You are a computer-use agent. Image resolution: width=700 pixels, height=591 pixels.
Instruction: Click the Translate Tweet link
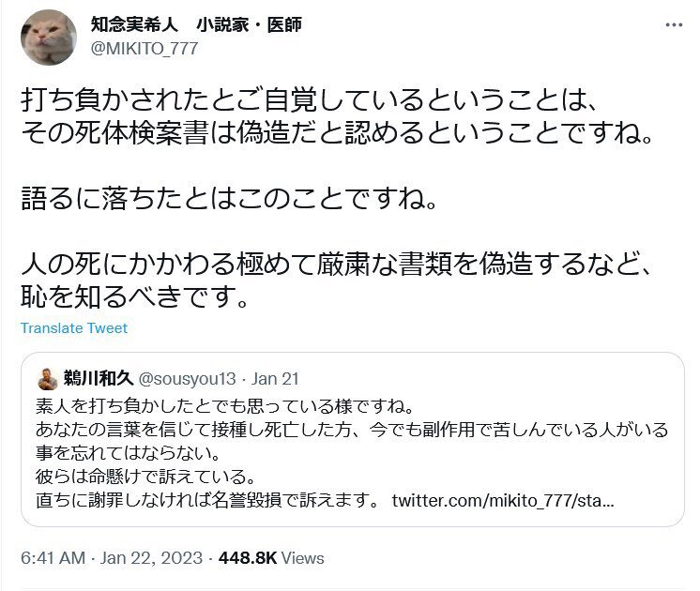pos(74,328)
